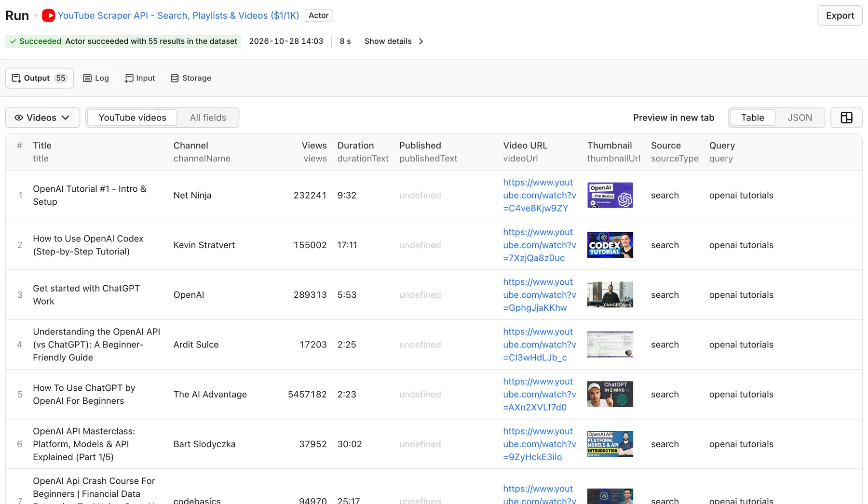This screenshot has height=504, width=868.
Task: Click the table layout columns icon button
Action: [x=846, y=118]
